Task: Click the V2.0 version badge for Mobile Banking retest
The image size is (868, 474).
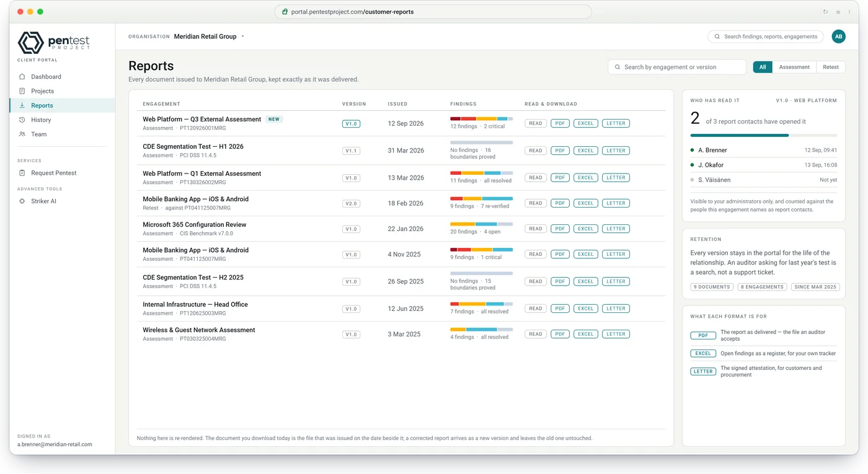Action: tap(352, 203)
